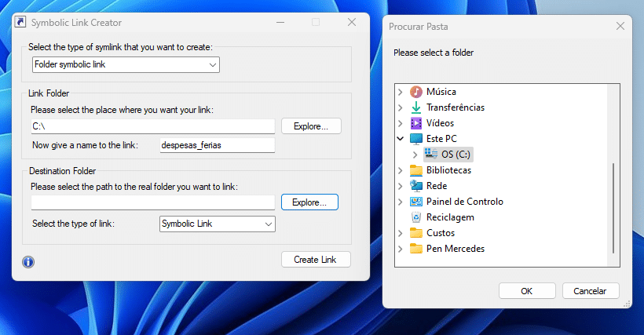
Task: Click the link folder path field 'C:\'
Action: (x=153, y=126)
